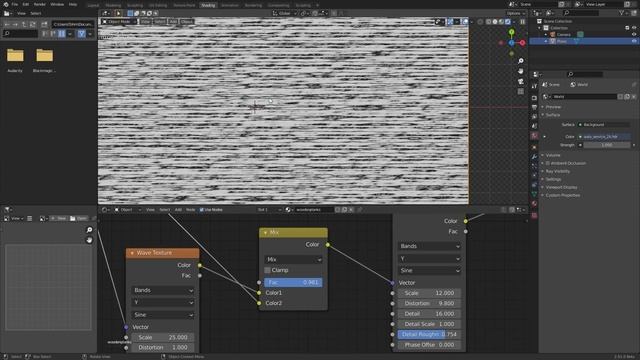Image resolution: width=640 pixels, height=360 pixels.
Task: Open the Material properties tab icon
Action: [x=534, y=204]
